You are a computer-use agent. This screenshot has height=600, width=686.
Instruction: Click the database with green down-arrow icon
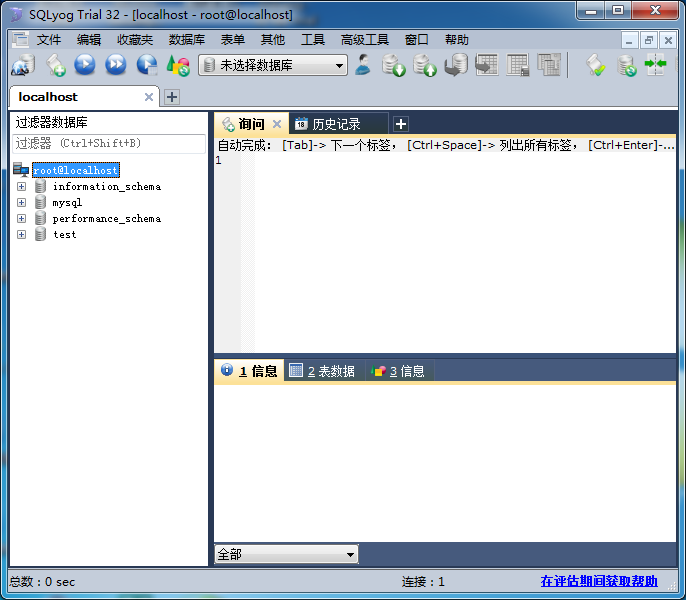393,65
